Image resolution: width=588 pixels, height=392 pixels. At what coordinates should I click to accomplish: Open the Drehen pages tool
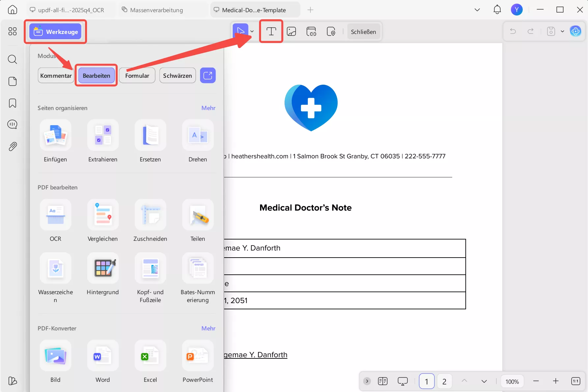click(x=198, y=141)
